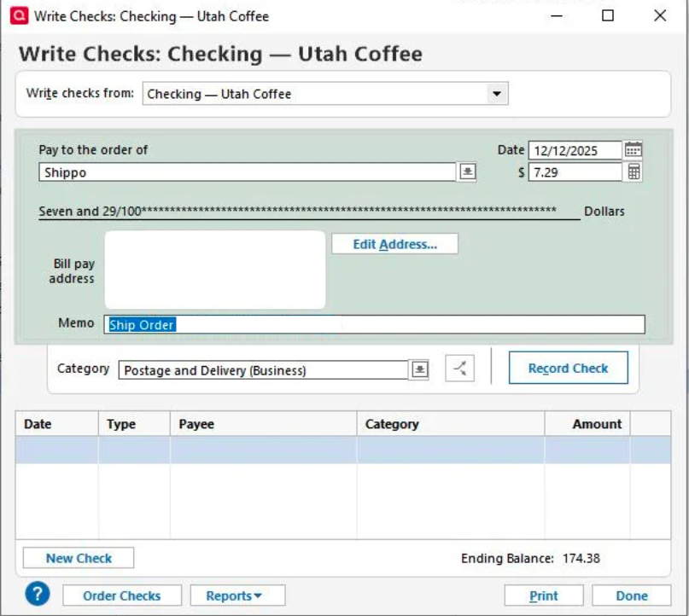Open the Reports dropdown menu
This screenshot has width=689, height=616.
coord(237,596)
